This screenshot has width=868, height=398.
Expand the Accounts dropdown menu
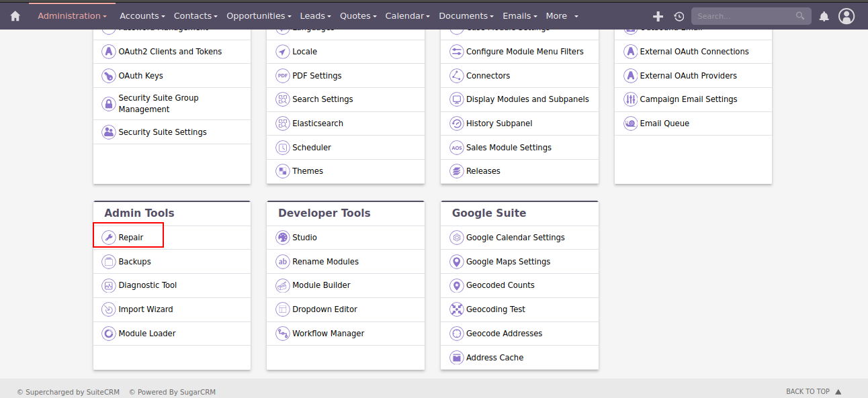click(x=142, y=16)
